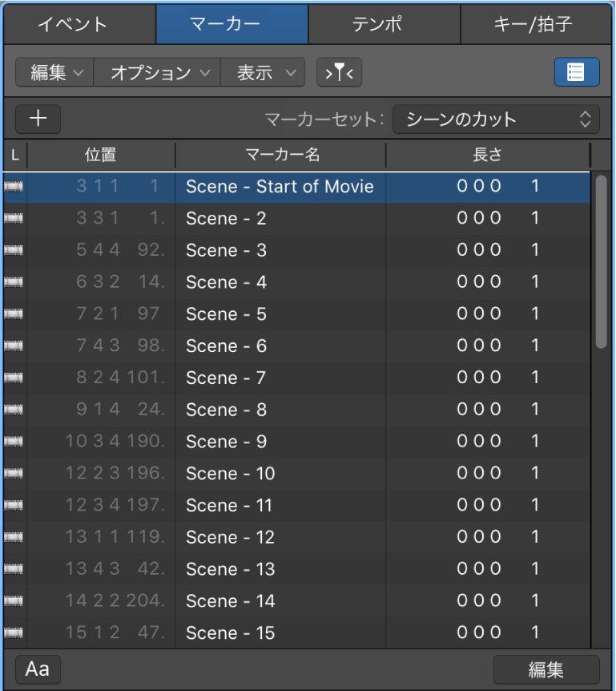The image size is (616, 691).
Task: Click the plus icon to create a marker
Action: tap(38, 119)
